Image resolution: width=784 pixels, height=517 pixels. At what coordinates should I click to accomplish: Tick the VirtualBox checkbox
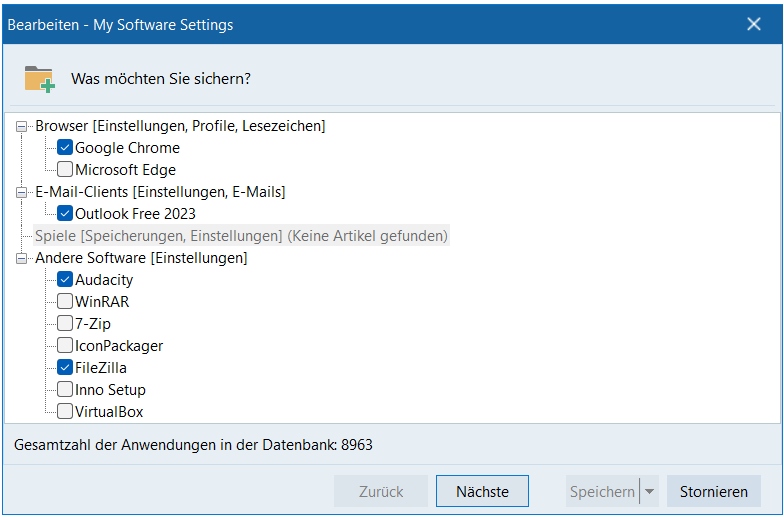coord(65,412)
